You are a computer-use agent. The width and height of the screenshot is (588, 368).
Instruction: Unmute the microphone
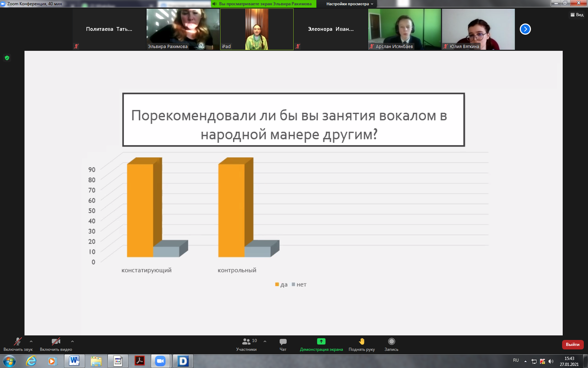(x=17, y=342)
